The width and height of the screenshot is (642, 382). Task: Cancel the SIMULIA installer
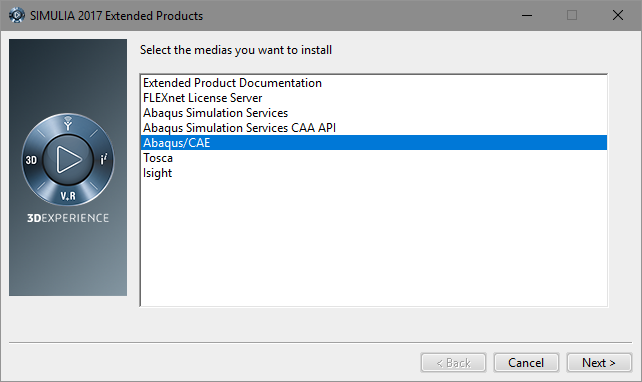[526, 363]
